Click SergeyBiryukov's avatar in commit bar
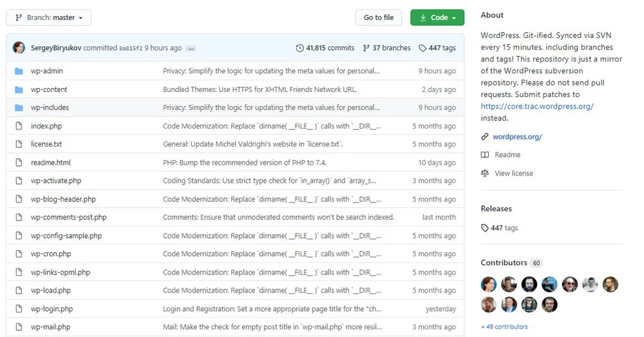 [x=19, y=48]
